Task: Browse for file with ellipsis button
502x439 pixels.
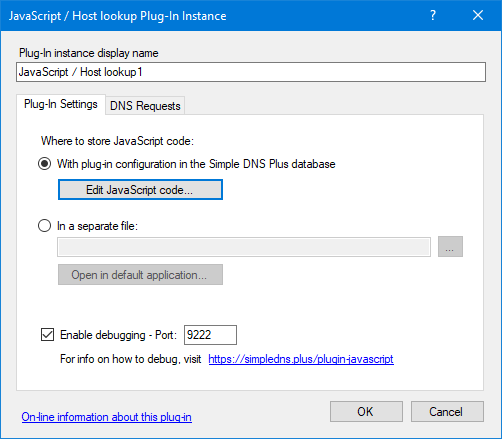Action: point(450,247)
